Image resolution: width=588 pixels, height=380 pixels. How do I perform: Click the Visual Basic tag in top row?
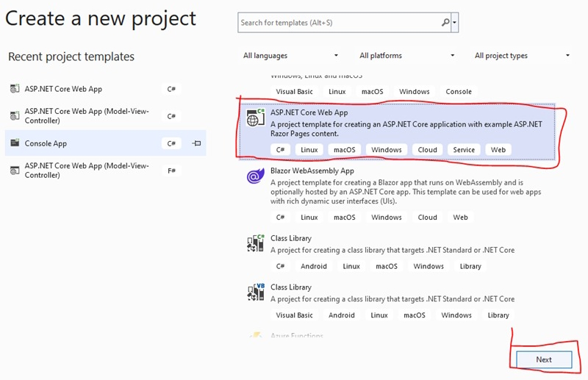(294, 92)
